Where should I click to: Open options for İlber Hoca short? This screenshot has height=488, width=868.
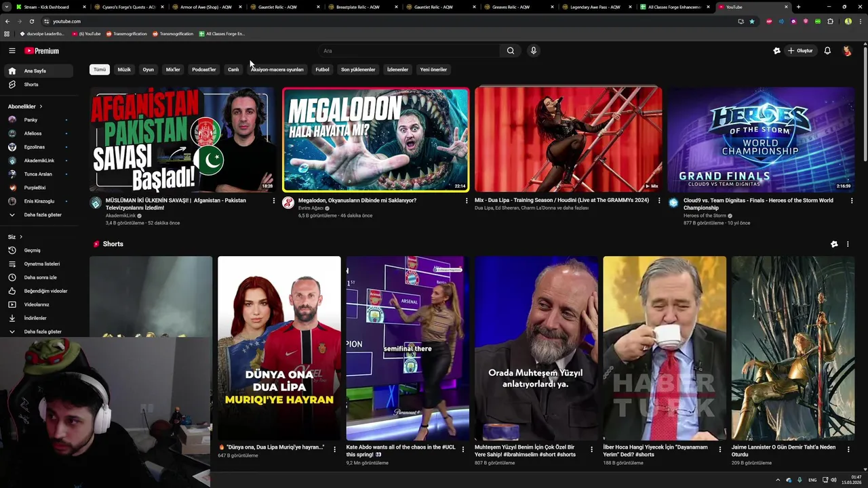point(720,449)
